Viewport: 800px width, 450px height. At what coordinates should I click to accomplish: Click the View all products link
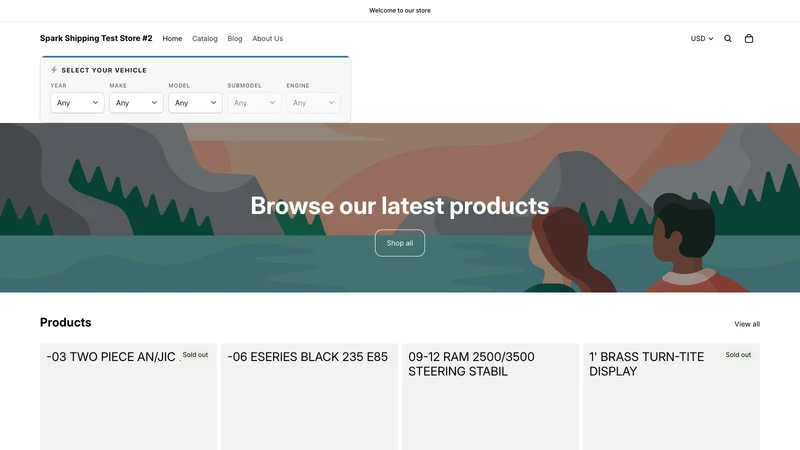click(747, 324)
